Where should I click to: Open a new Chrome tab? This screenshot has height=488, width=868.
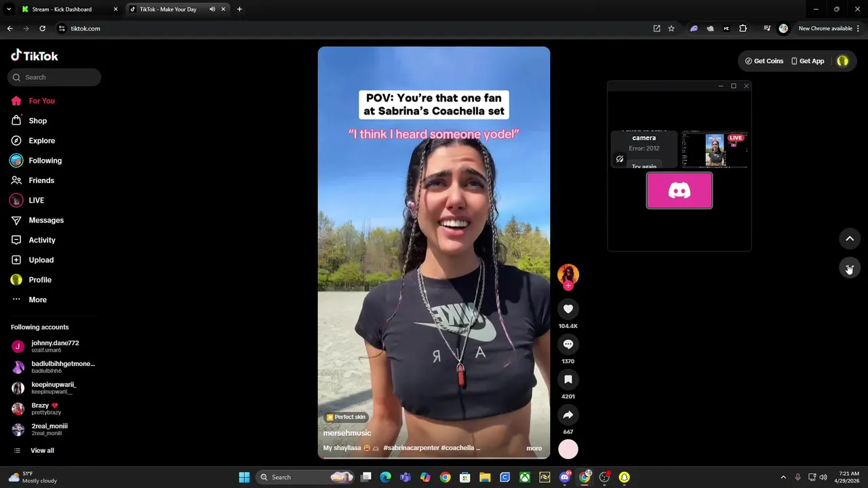point(239,9)
